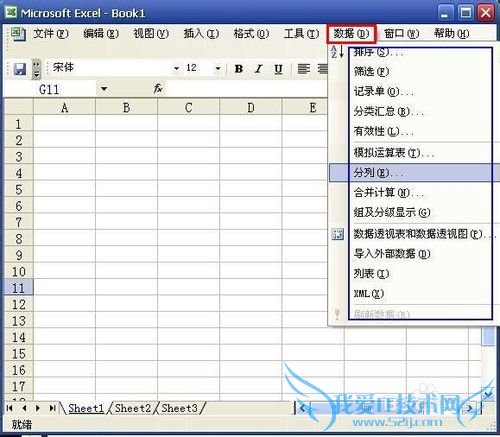Toggle Italic formatting button
Screen dimensions: 500x437
pos(258,69)
